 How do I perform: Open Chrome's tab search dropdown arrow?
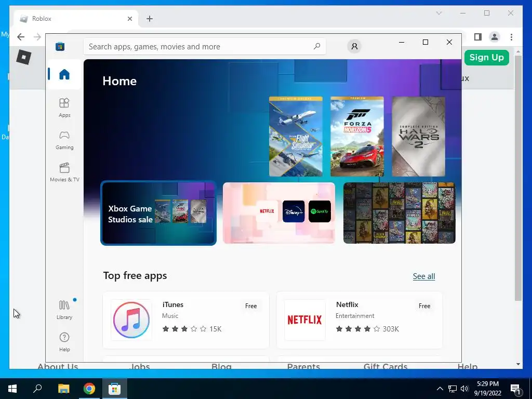pos(438,13)
